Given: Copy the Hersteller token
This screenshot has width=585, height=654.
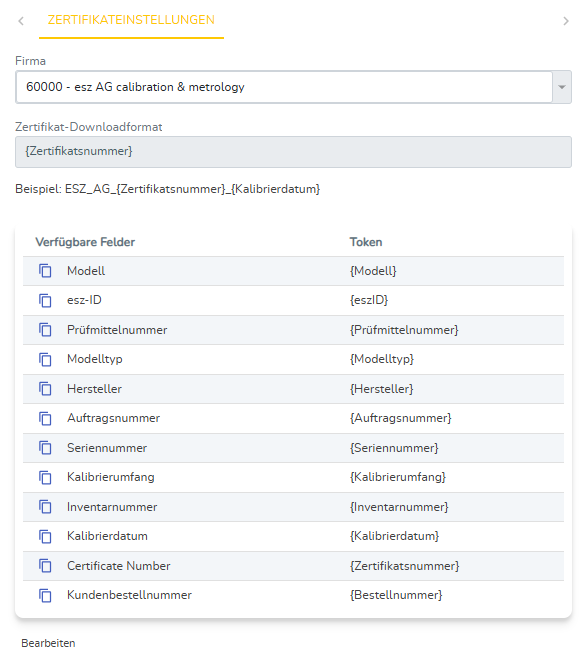Looking at the screenshot, I should [45, 389].
